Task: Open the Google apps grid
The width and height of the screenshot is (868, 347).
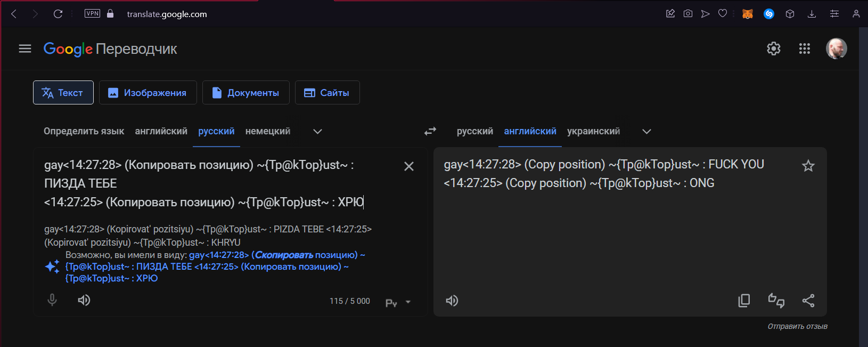Action: (805, 49)
